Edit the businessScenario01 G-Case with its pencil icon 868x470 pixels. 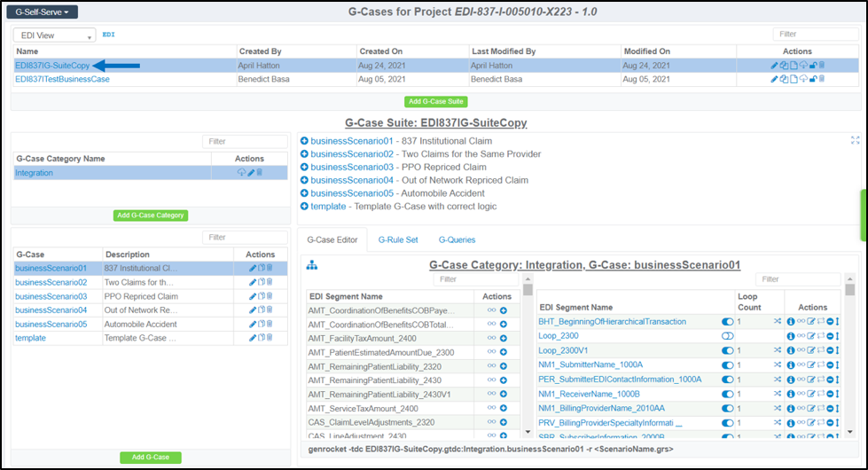[x=253, y=268]
